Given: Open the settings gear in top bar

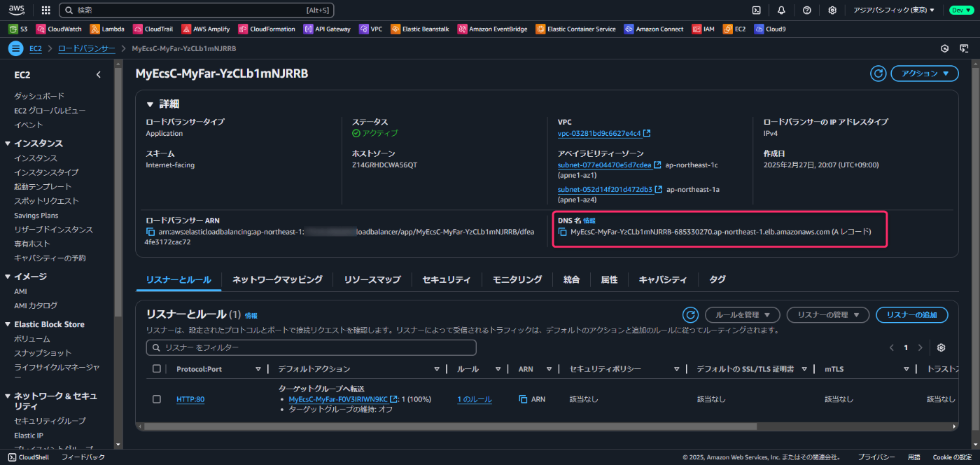Looking at the screenshot, I should tap(832, 11).
